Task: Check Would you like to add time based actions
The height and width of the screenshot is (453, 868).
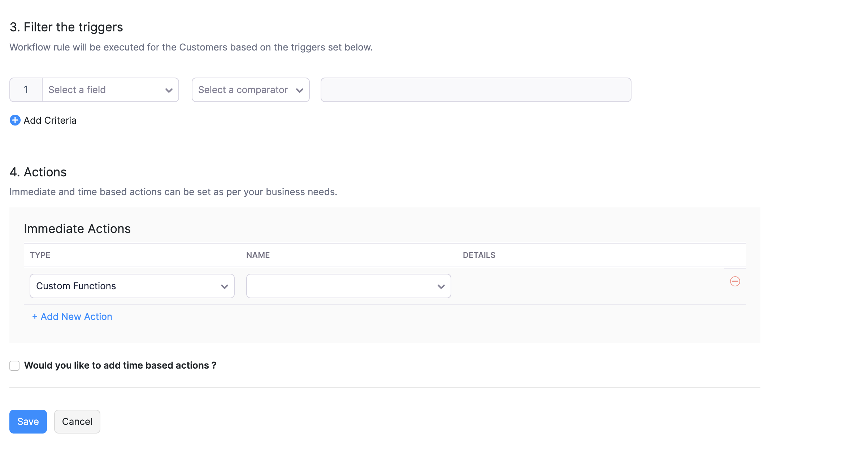Action: point(14,365)
